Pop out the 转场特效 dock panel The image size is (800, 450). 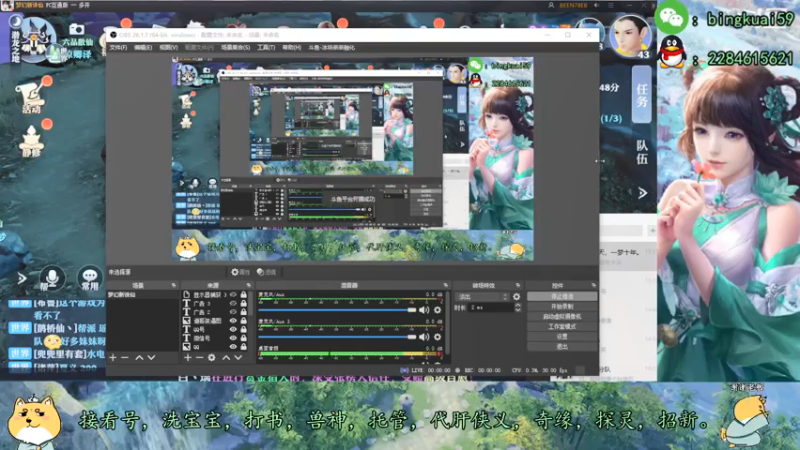pos(517,285)
